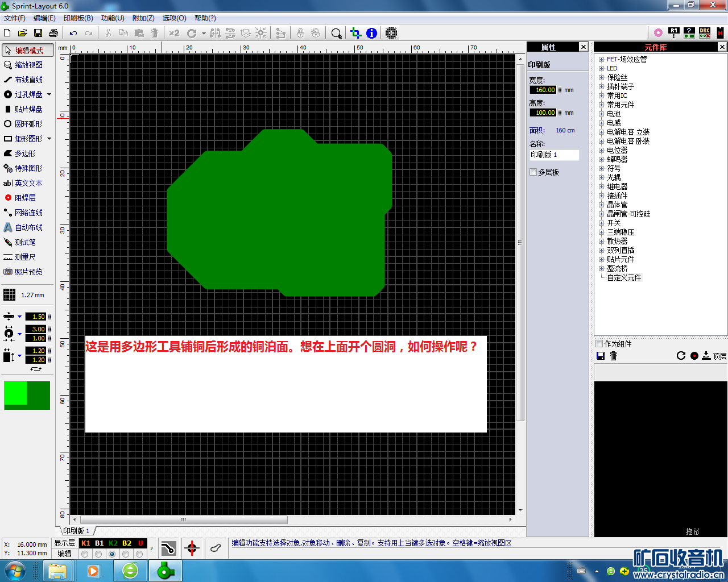Viewport: 728px width, 582px height.
Task: Select the measure (测量尺) tool
Action: (25, 257)
